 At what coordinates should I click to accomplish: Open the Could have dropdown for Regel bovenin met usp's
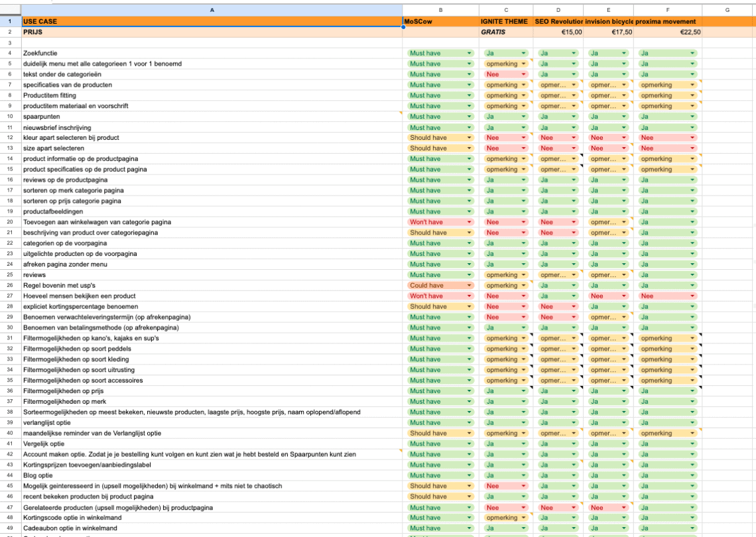[440, 285]
